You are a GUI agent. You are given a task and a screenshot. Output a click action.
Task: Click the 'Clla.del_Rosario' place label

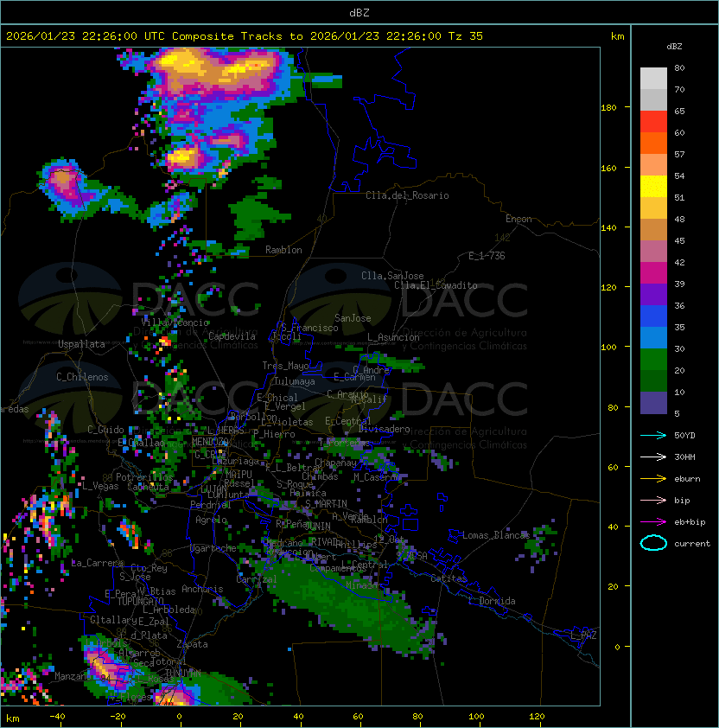tap(407, 195)
